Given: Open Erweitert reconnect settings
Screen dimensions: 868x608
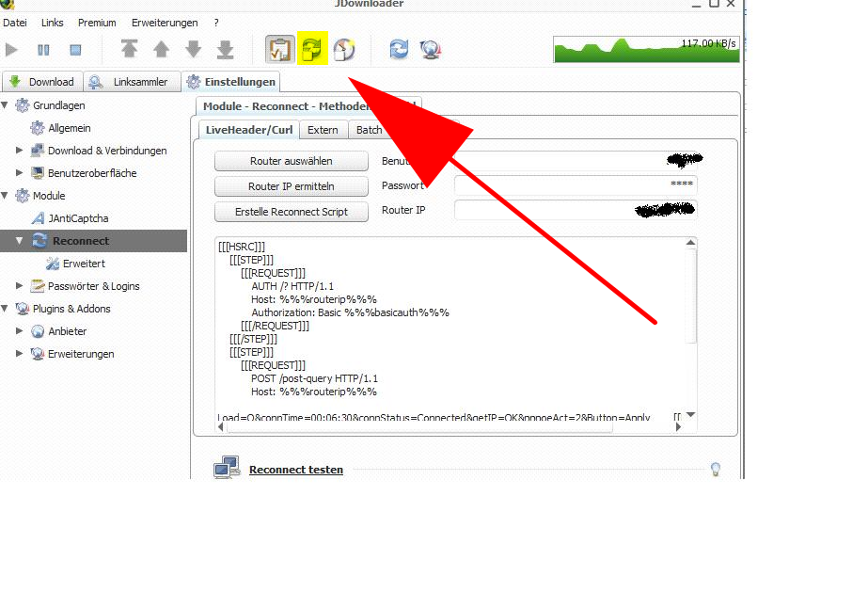Looking at the screenshot, I should click(x=84, y=264).
